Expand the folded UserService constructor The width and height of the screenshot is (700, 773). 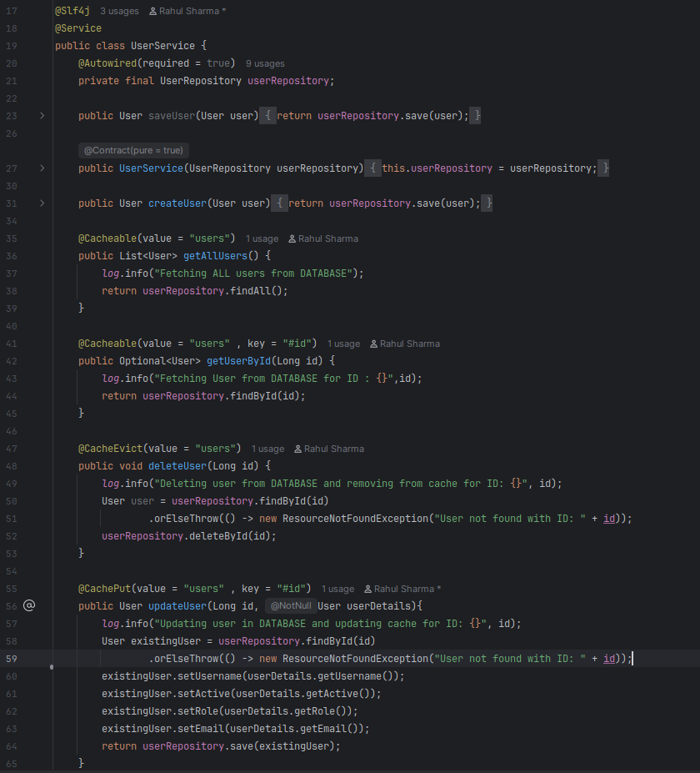coord(42,168)
